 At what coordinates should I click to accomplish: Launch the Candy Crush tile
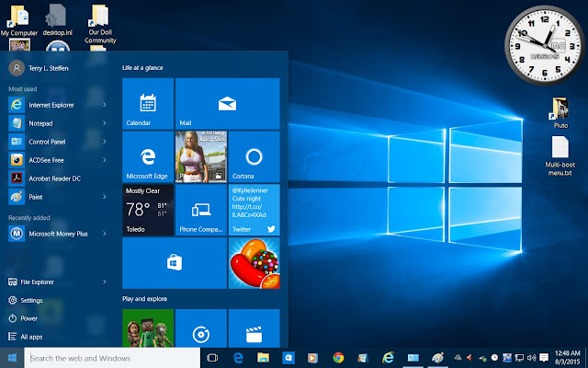click(x=254, y=263)
